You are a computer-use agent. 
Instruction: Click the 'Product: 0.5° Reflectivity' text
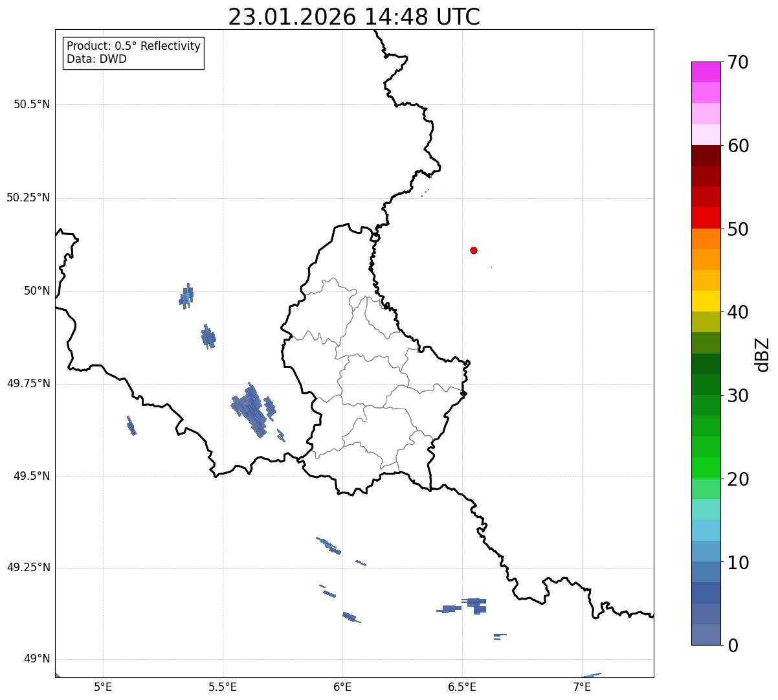point(133,47)
